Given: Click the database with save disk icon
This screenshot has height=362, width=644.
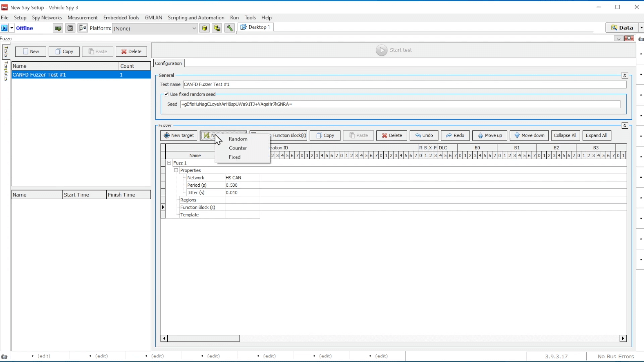Looking at the screenshot, I should tap(217, 28).
